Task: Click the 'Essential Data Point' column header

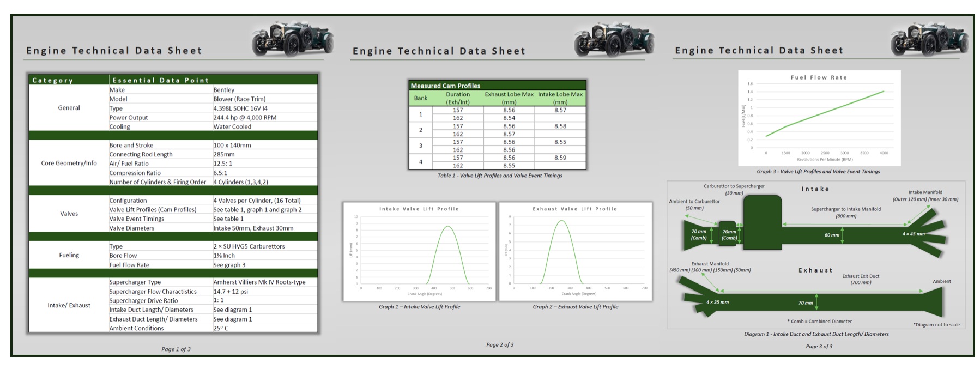Action: coord(161,80)
